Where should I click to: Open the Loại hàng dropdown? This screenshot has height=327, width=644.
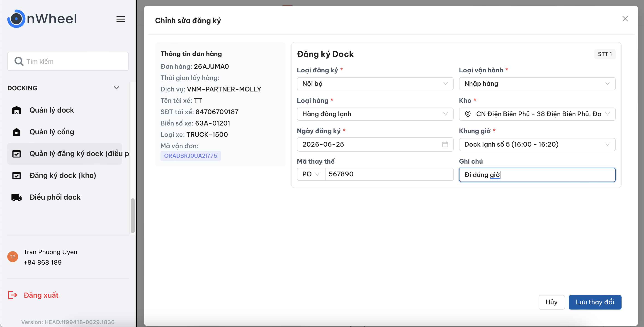[375, 114]
